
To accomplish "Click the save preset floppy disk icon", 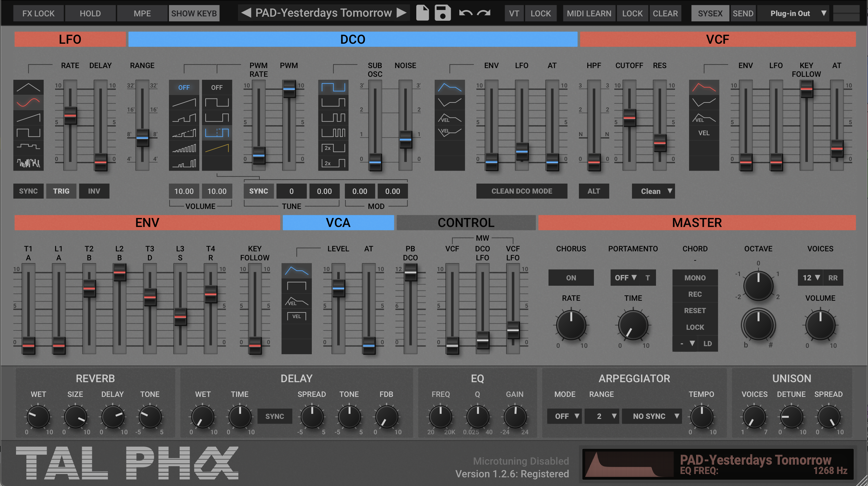I will (x=442, y=13).
